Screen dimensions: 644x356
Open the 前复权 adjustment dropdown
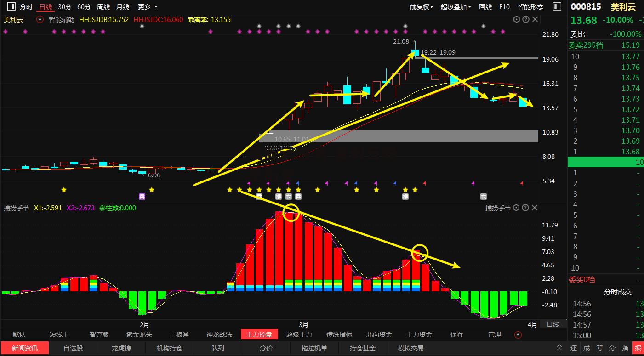point(422,7)
